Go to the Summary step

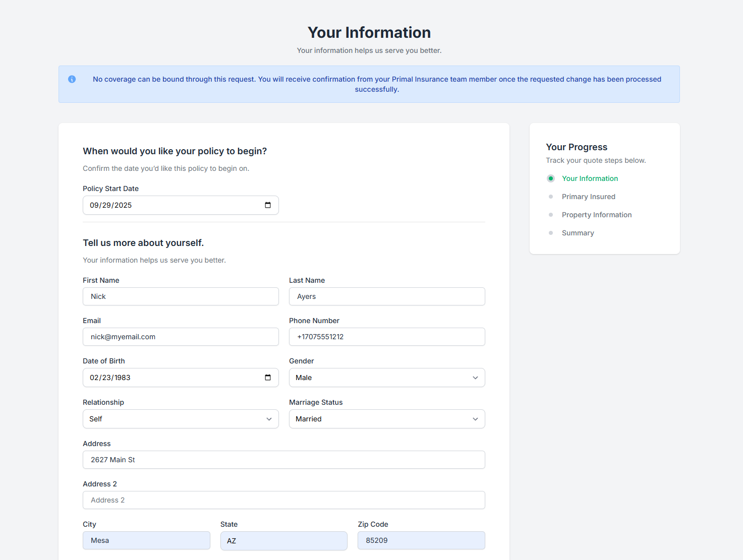pyautogui.click(x=578, y=233)
